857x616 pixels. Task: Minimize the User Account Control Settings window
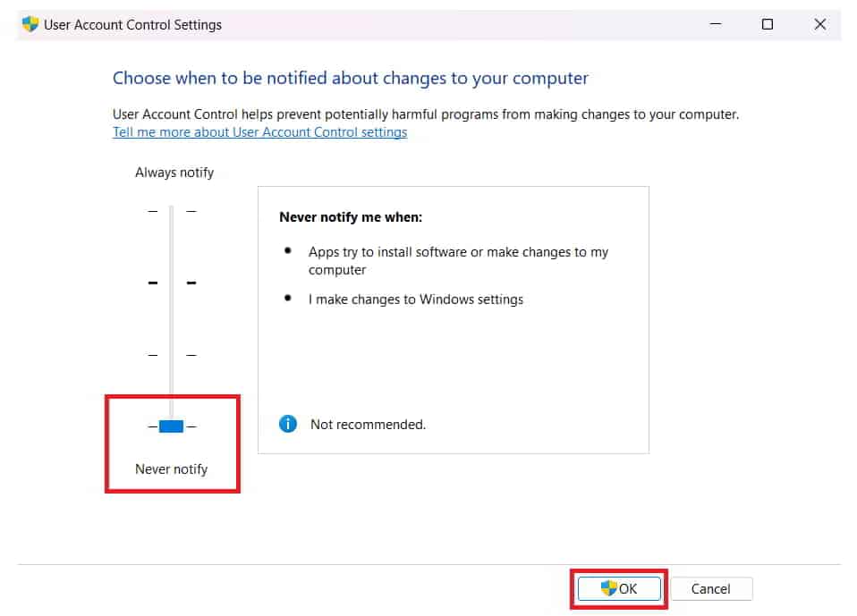(x=714, y=25)
